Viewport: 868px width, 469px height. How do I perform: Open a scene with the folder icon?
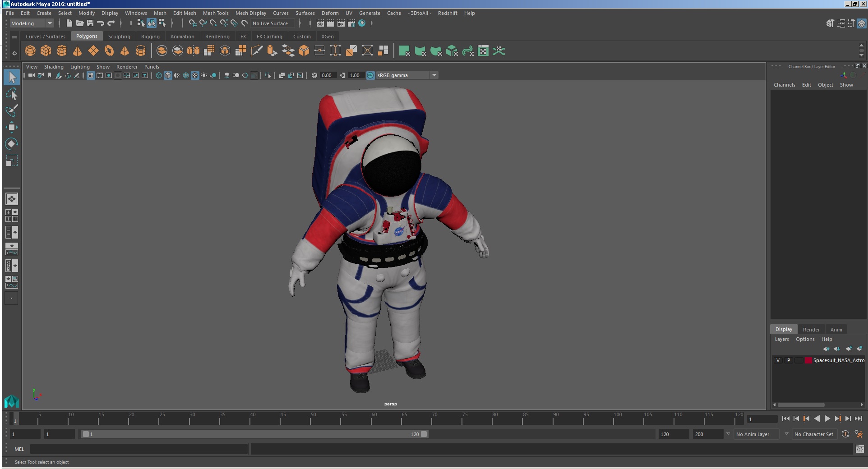click(x=80, y=23)
